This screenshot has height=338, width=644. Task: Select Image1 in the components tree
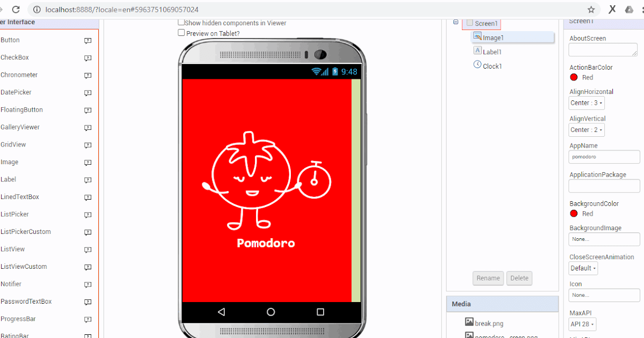point(493,37)
